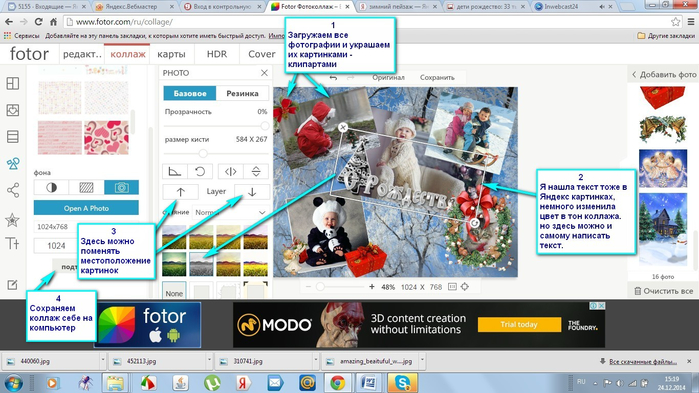Select the pattern background toggle
The image size is (699, 393).
click(86, 188)
